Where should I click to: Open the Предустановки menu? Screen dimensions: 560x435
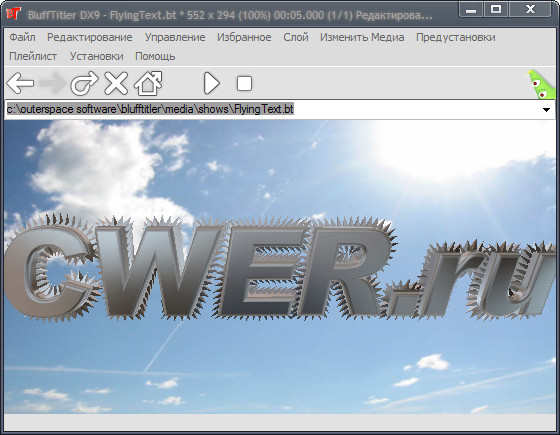(456, 37)
